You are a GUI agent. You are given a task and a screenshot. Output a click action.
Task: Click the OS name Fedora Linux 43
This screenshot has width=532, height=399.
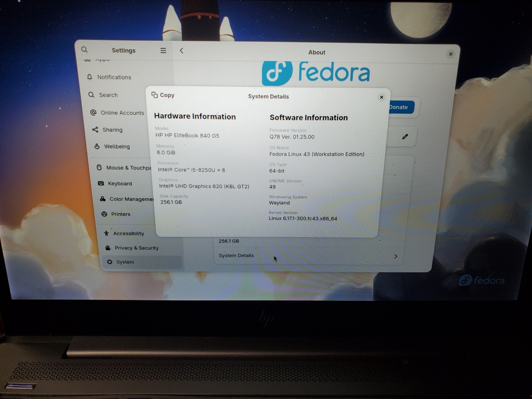click(317, 154)
